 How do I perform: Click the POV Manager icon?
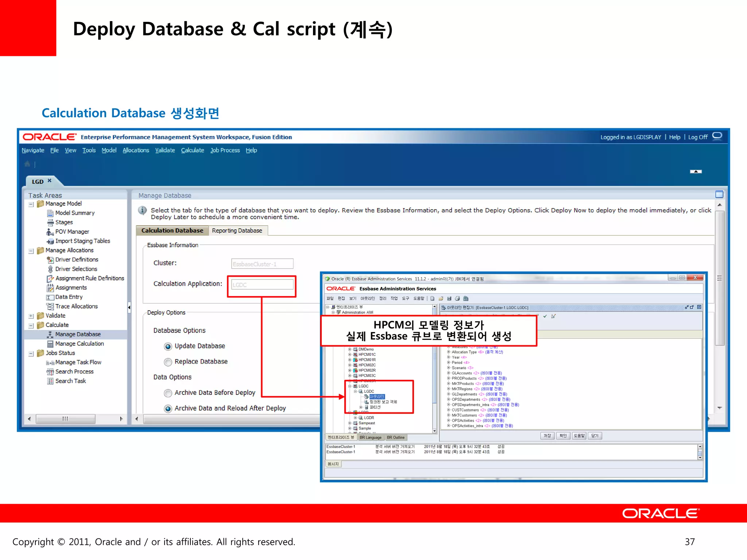(x=50, y=232)
